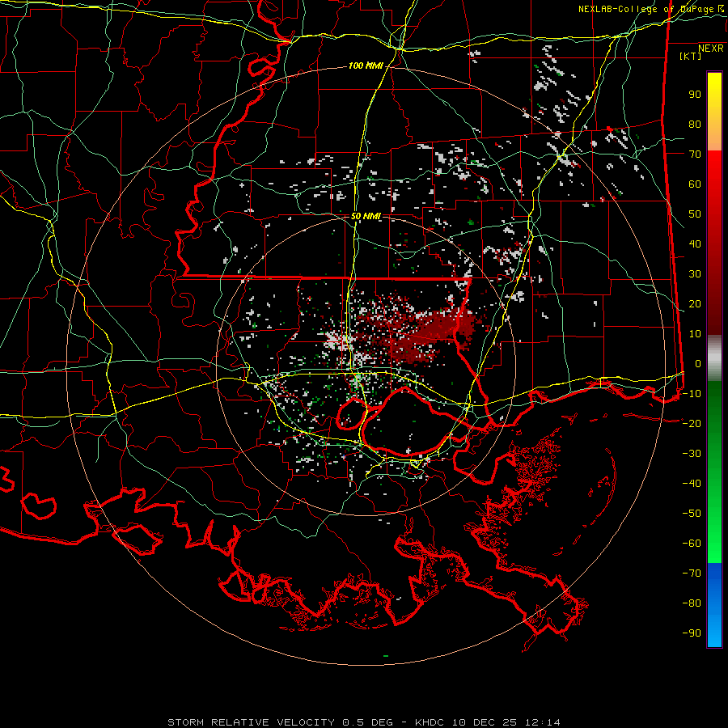Select the -40 value on velocity scale
This screenshot has width=728, height=728.
pyautogui.click(x=692, y=484)
